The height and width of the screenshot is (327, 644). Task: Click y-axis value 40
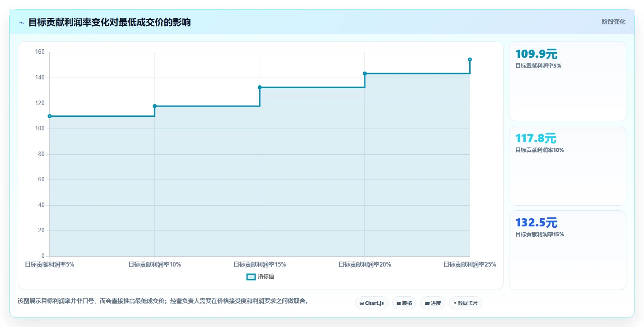tap(42, 205)
